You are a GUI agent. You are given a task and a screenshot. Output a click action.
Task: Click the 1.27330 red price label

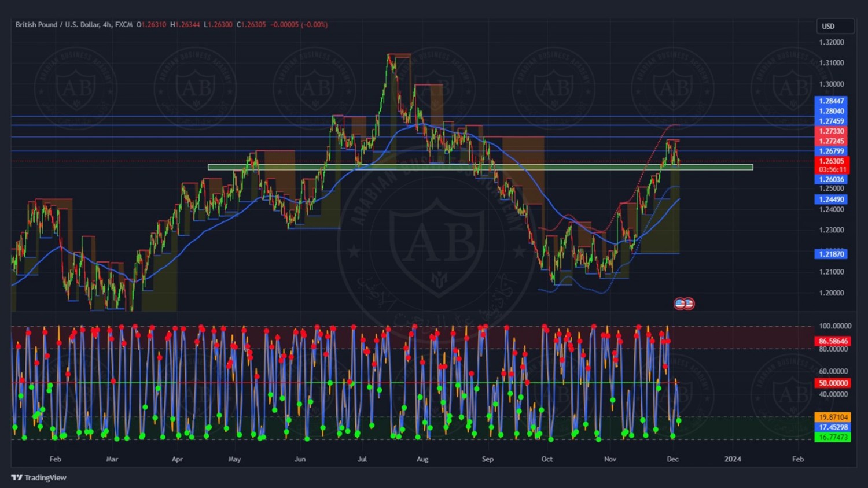click(831, 131)
